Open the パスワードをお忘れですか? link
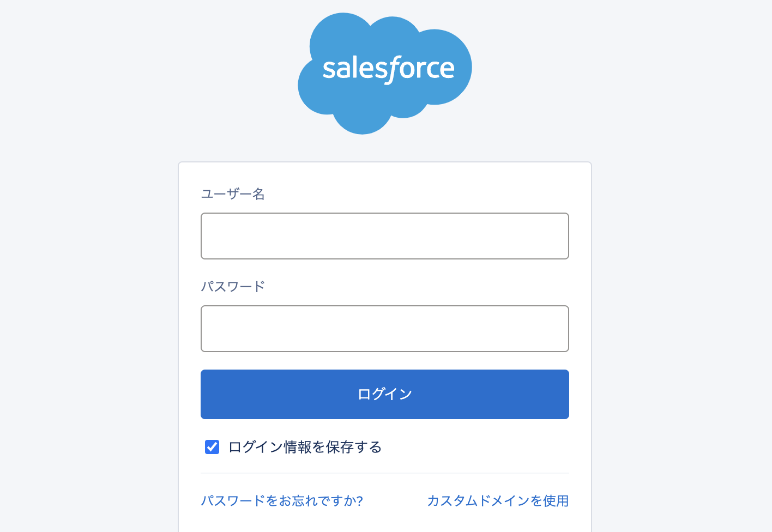 click(x=282, y=500)
